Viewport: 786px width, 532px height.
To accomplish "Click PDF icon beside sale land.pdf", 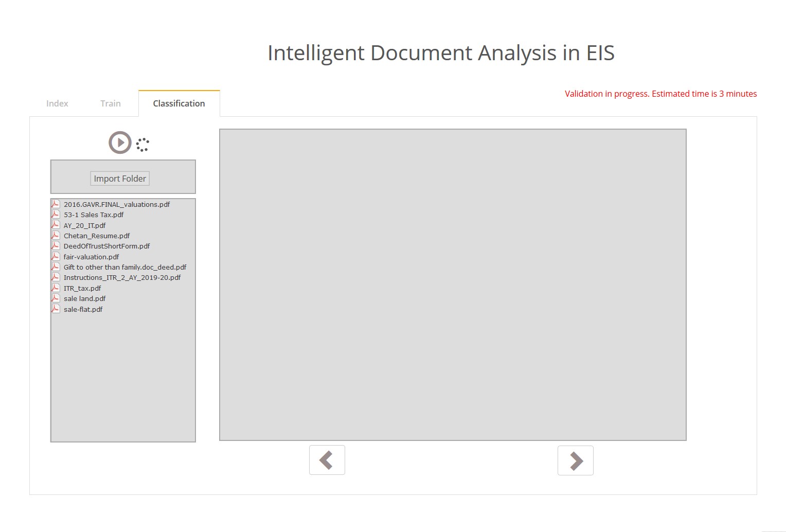I will pos(56,298).
